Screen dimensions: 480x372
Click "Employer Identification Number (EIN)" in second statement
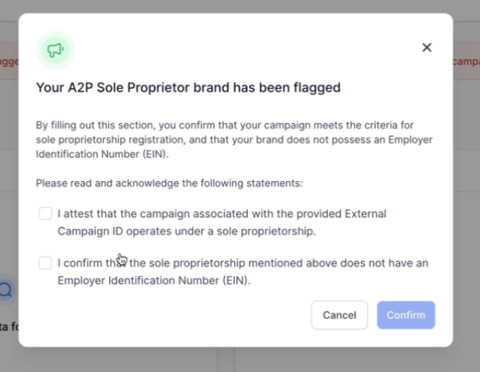click(x=154, y=280)
